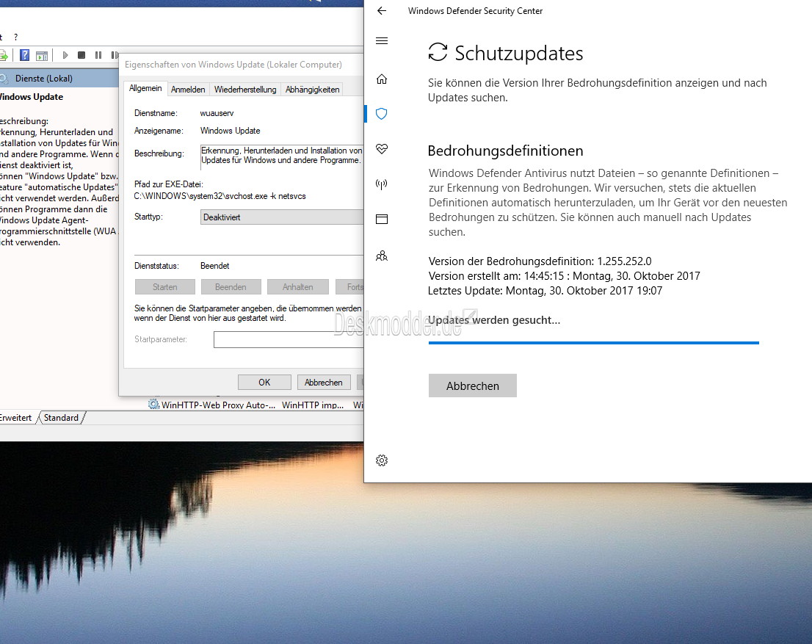Cancel the Defender update search
This screenshot has height=644, width=812.
pyautogui.click(x=473, y=386)
